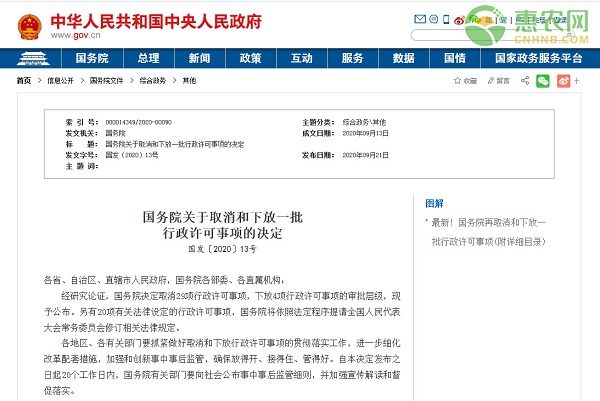Click 其他 in the breadcrumb

click(189, 80)
